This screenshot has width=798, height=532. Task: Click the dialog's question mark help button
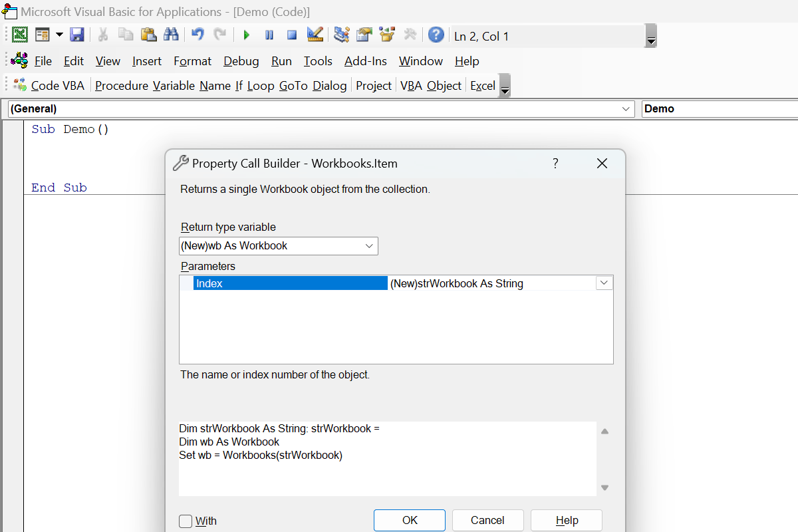pos(555,164)
